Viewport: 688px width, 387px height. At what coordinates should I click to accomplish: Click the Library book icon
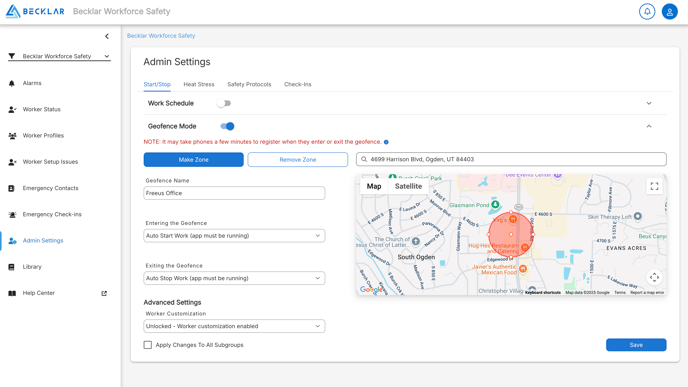pyautogui.click(x=11, y=267)
